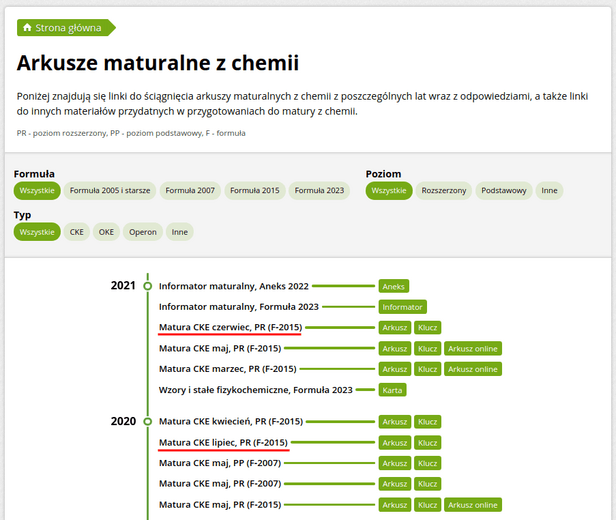Filter type by CKE
Viewport: 616px width, 520px height.
pos(77,232)
